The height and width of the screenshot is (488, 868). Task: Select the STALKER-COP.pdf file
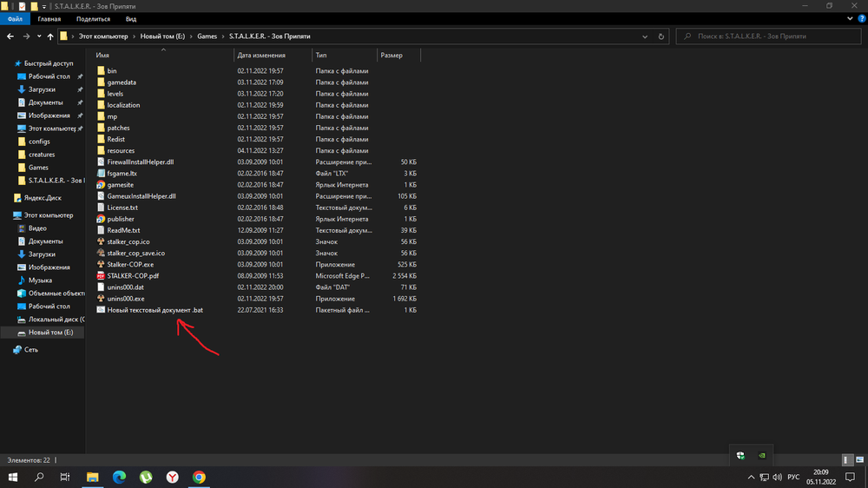131,275
